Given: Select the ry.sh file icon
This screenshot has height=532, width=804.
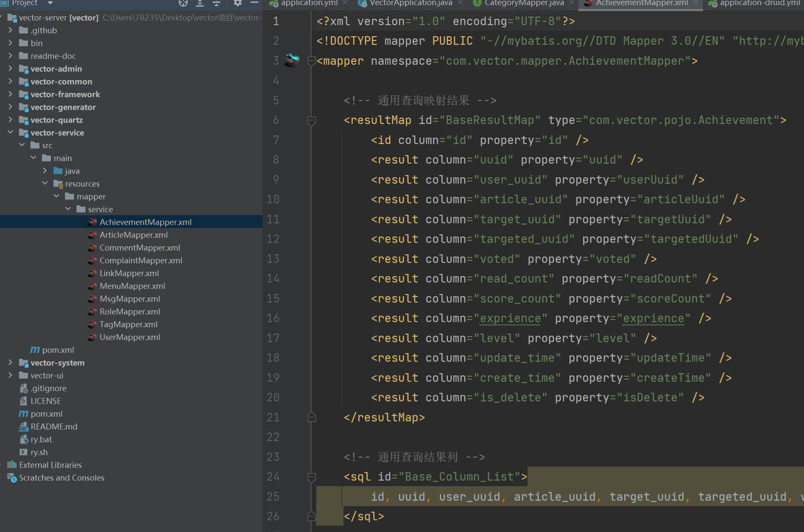Looking at the screenshot, I should pos(23,452).
